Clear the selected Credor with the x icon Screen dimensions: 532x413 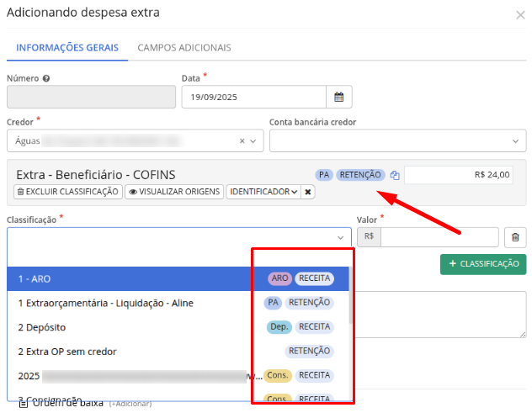(242, 141)
